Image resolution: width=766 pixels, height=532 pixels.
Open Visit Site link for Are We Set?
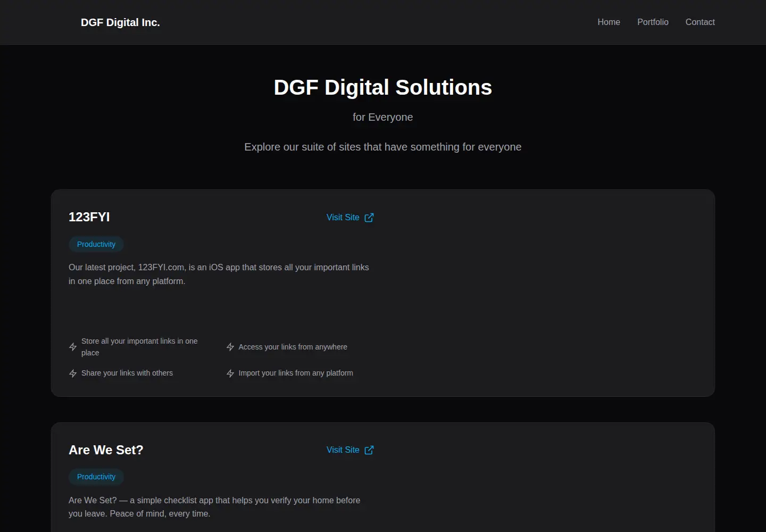point(350,450)
